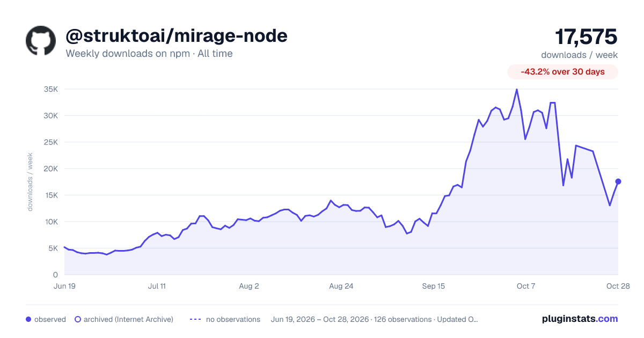Click the date range and observations text
The image size is (644, 338).
(x=374, y=319)
